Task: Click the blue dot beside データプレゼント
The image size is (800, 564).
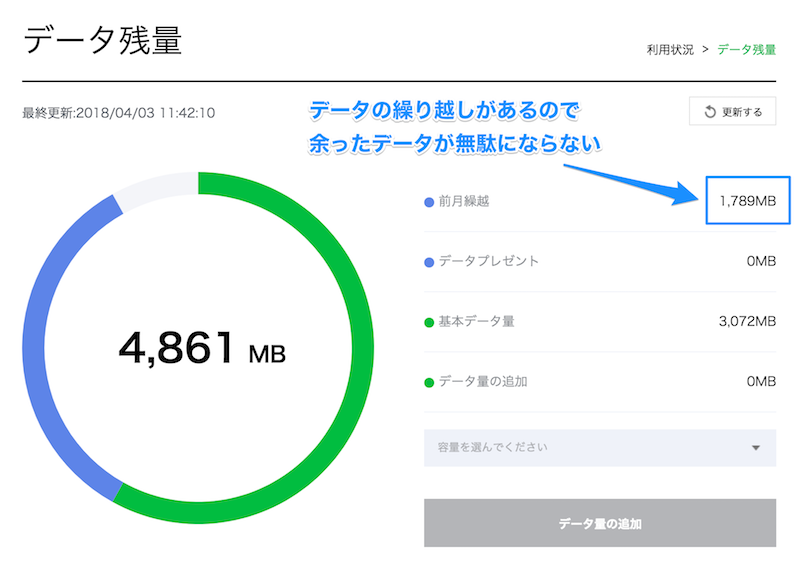Action: 429,262
